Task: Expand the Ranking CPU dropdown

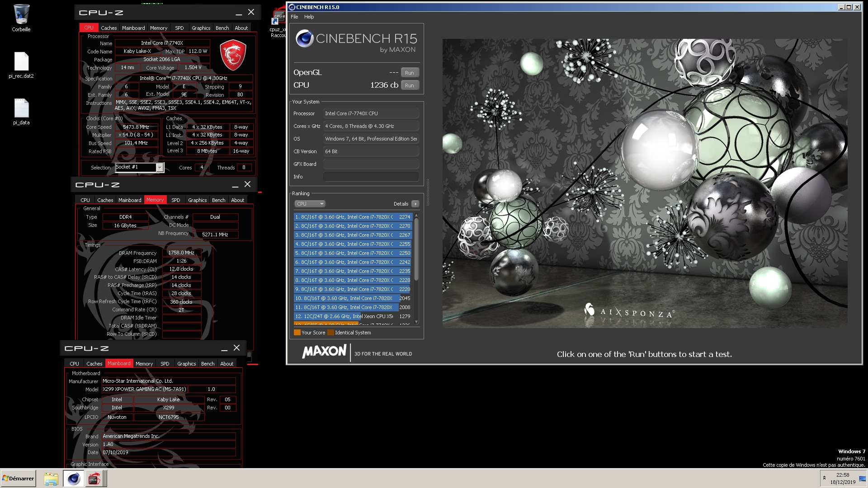Action: pos(310,204)
